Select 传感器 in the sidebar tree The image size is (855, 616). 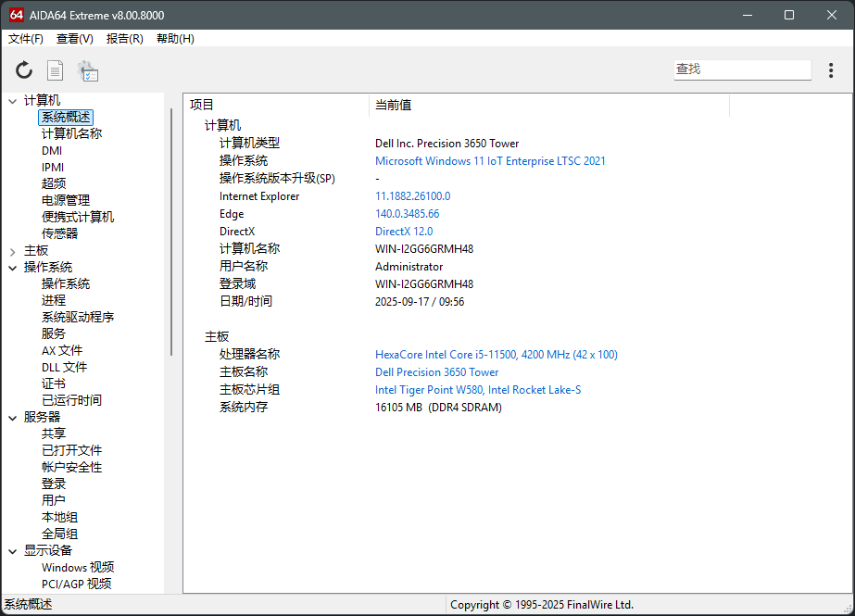pyautogui.click(x=59, y=233)
